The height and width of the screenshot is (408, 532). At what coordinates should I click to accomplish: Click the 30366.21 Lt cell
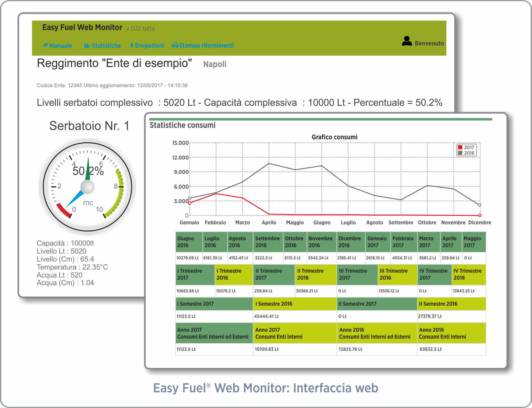point(316,291)
